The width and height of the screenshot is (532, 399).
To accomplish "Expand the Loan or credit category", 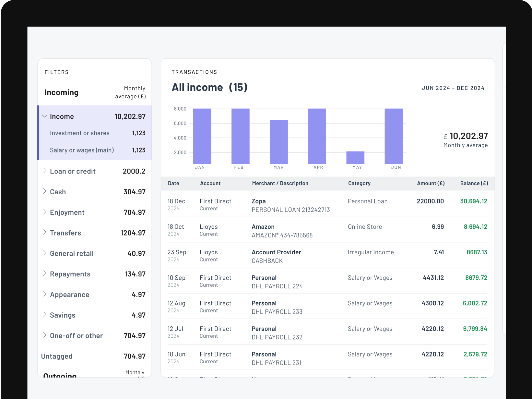I will [45, 171].
